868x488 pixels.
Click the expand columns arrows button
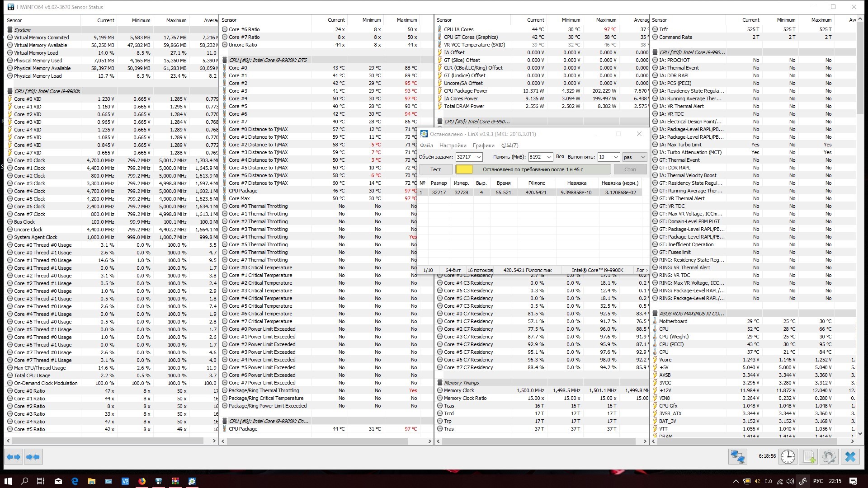pyautogui.click(x=14, y=457)
